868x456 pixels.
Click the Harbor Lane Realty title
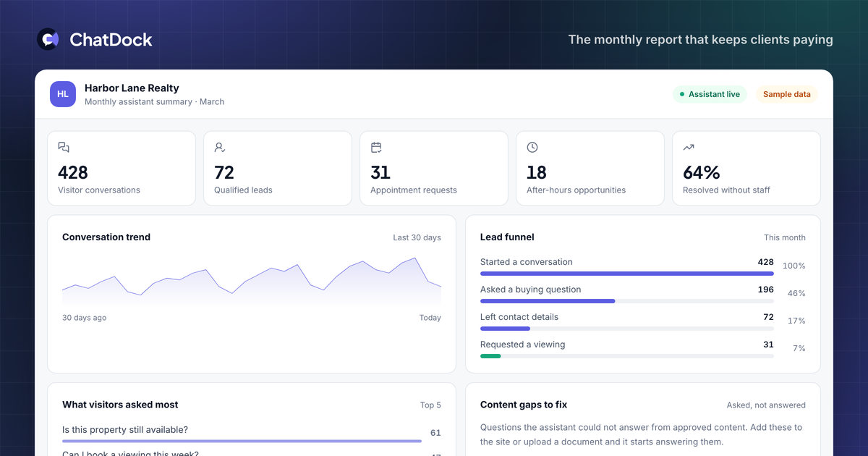[x=132, y=88]
